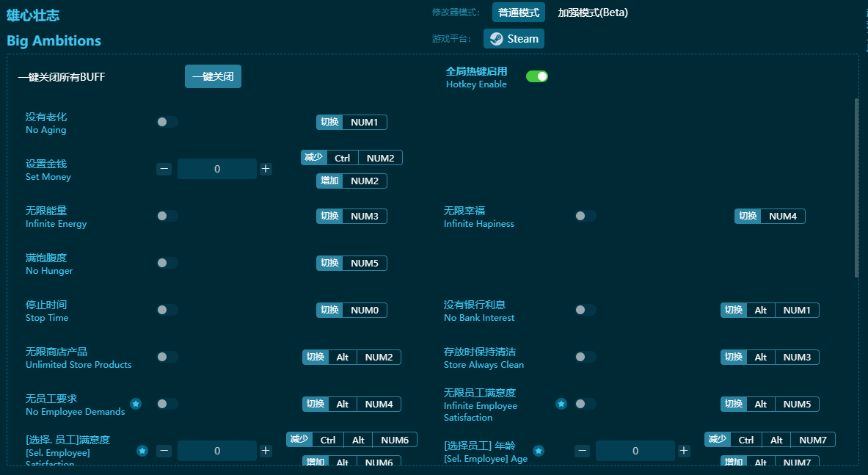Image resolution: width=868 pixels, height=475 pixels.
Task: Switch to 普通模式 normal mode tab
Action: click(x=518, y=12)
